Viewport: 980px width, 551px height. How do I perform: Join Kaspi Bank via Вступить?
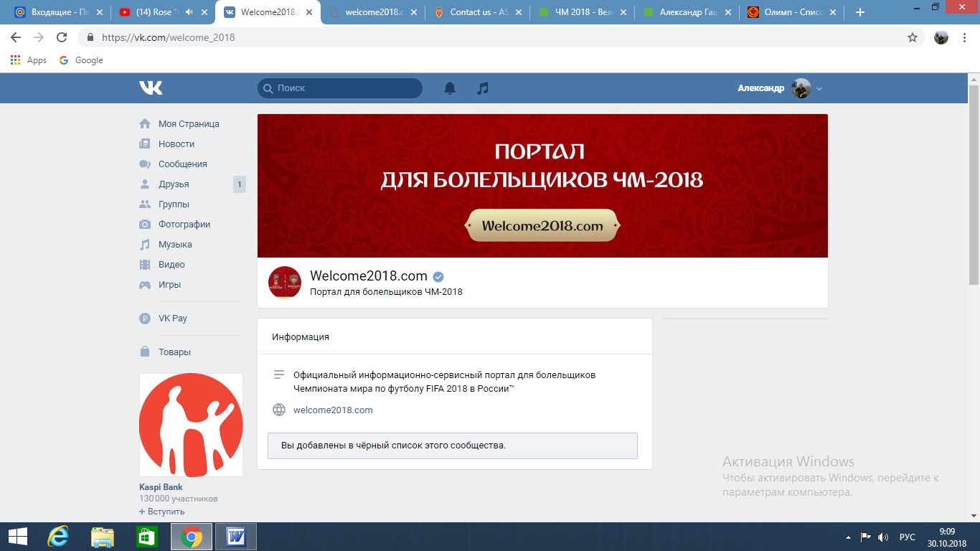161,511
